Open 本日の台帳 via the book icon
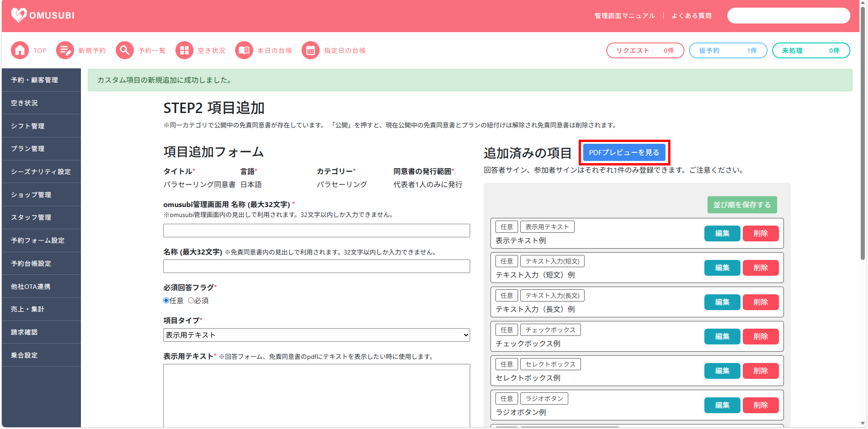868x429 pixels. click(244, 51)
